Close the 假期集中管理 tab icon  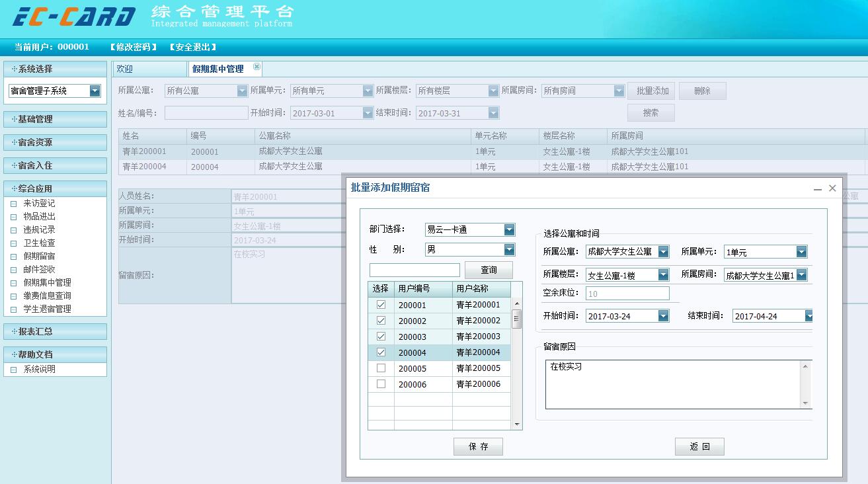pos(257,67)
